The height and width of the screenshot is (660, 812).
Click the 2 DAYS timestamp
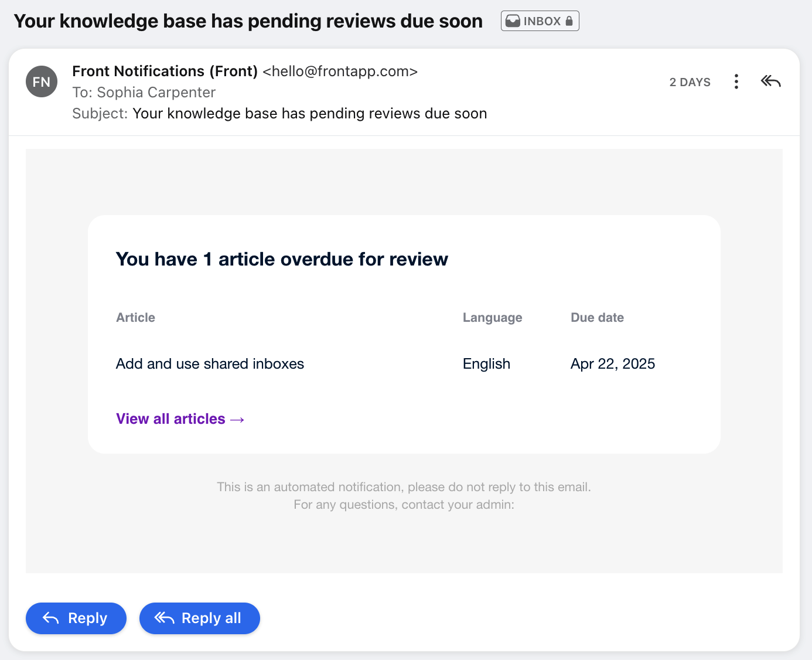pyautogui.click(x=690, y=82)
